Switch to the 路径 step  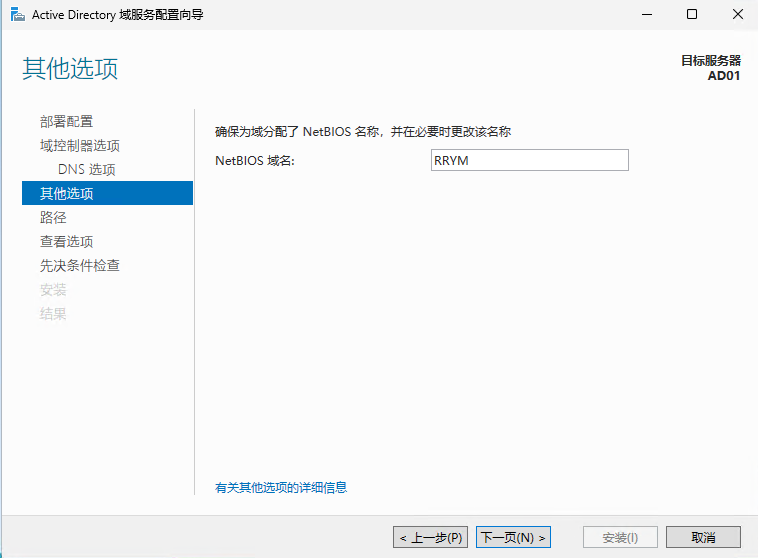click(53, 218)
